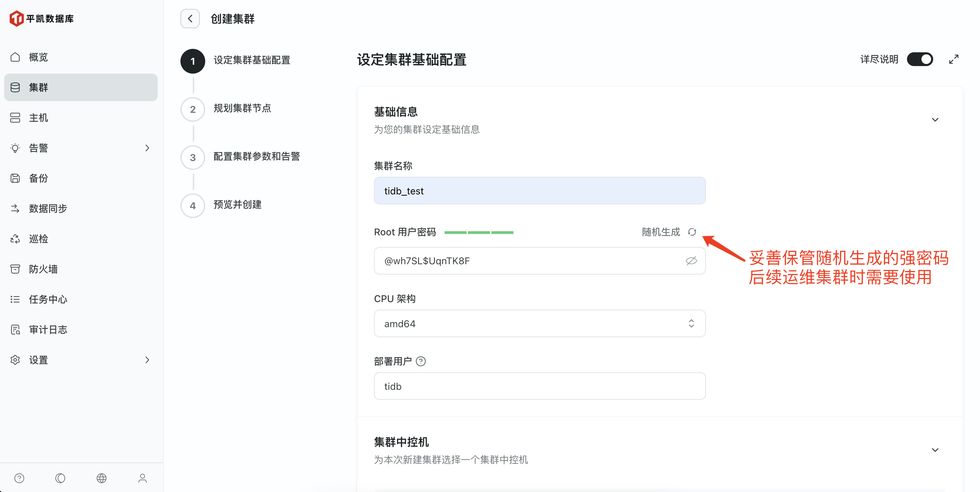
Task: 切换界面语言（地球图标）
Action: click(x=102, y=478)
